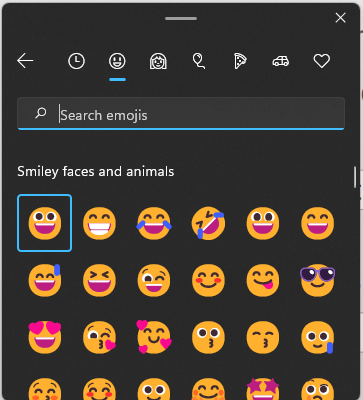
Task: Switch to the heart symbols category
Action: coord(322,61)
